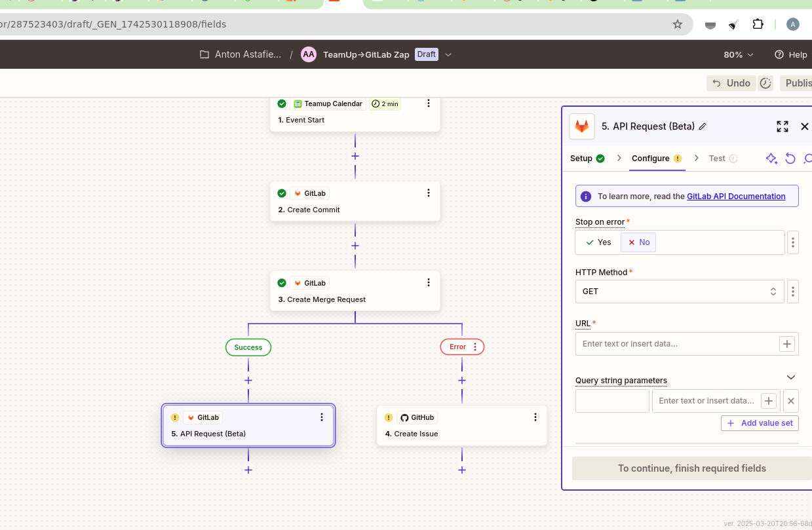812x530 pixels.
Task: Add a step below Create Commit
Action: pyautogui.click(x=355, y=246)
